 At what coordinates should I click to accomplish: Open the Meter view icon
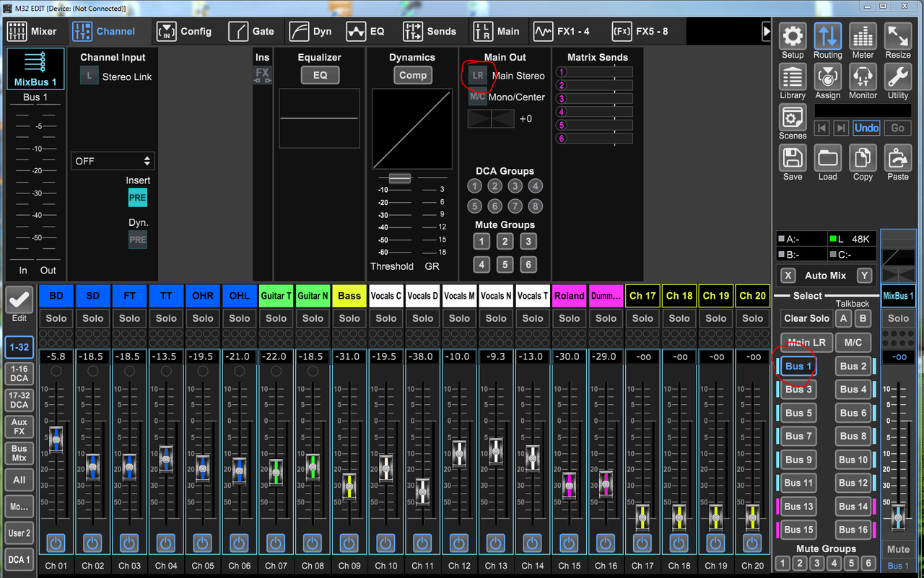(863, 36)
